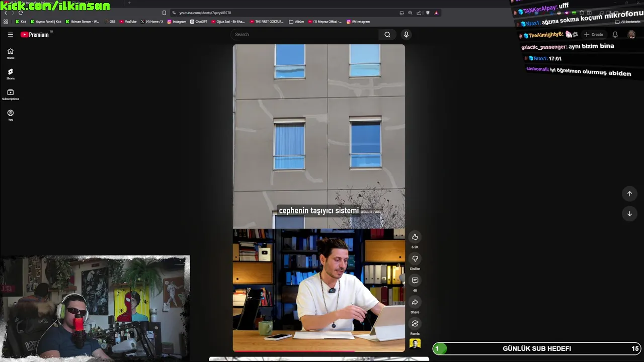644x362 pixels.
Task: Click the 6.2K like count
Action: [x=415, y=247]
